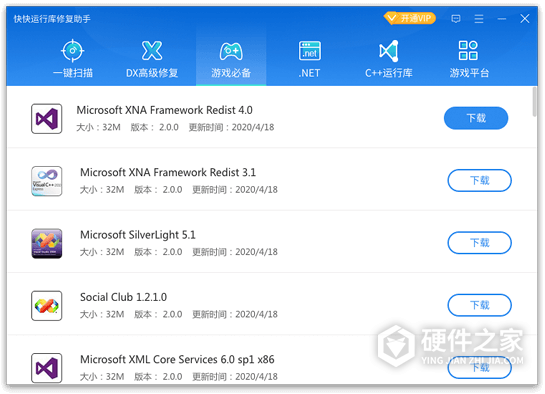Click the XML Core Services icon

(x=47, y=368)
